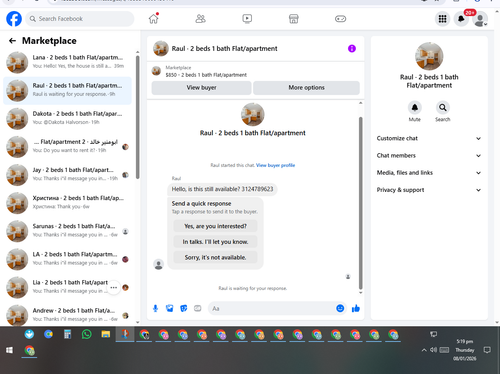Open the emoji picker smiley
Screen dimensions: 500x374
(340, 308)
